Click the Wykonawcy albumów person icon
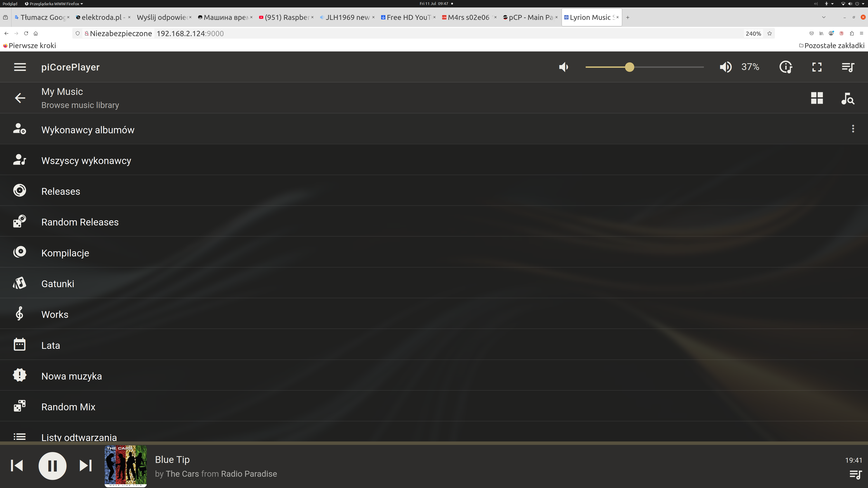The image size is (868, 488). (x=19, y=129)
